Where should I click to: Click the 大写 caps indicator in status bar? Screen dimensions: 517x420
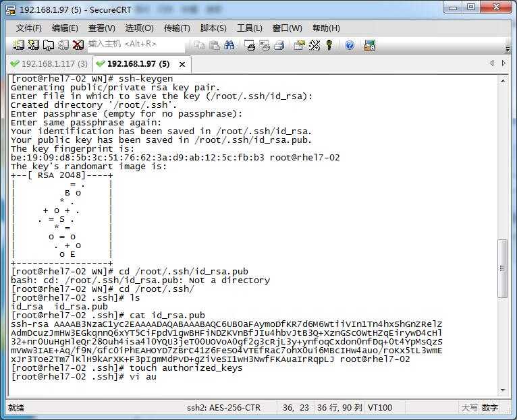tap(469, 408)
